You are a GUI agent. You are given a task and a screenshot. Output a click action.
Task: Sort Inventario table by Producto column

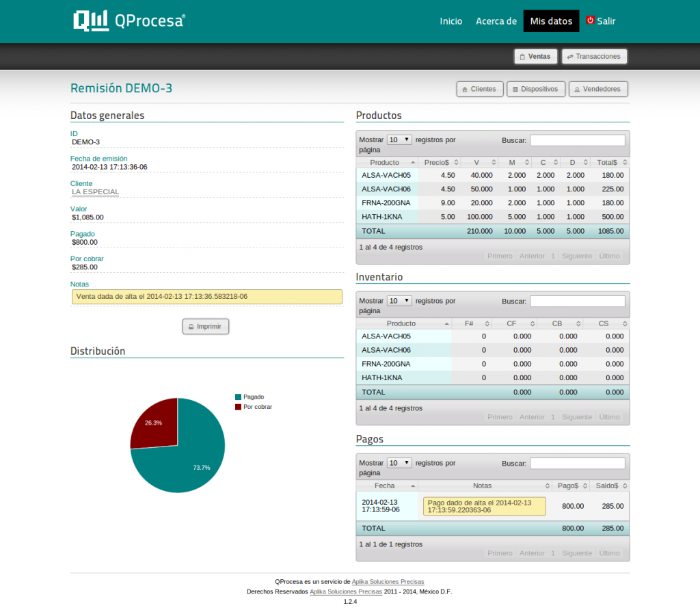(404, 324)
